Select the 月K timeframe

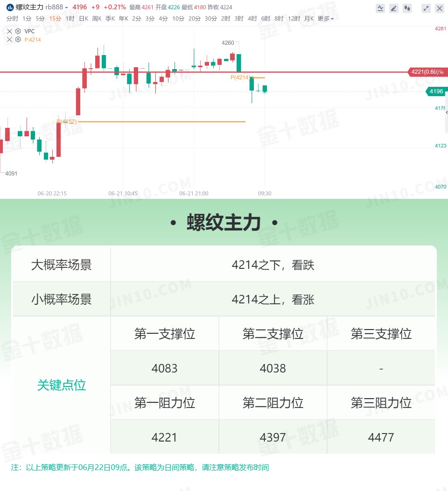[x=309, y=19]
